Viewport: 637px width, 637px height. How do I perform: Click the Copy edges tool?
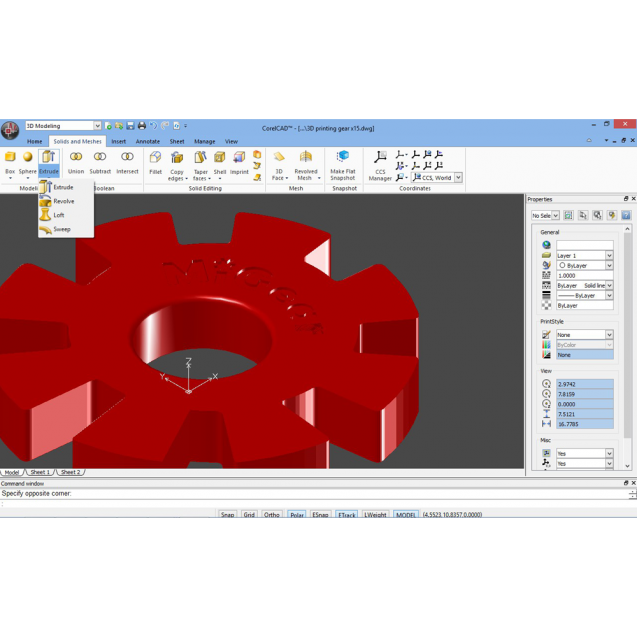pos(177,166)
